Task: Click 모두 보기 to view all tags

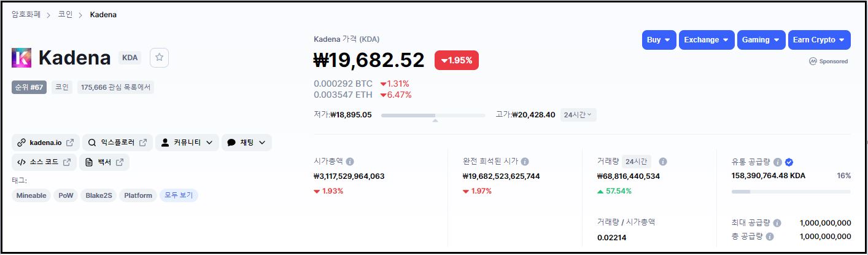Action: coord(179,195)
